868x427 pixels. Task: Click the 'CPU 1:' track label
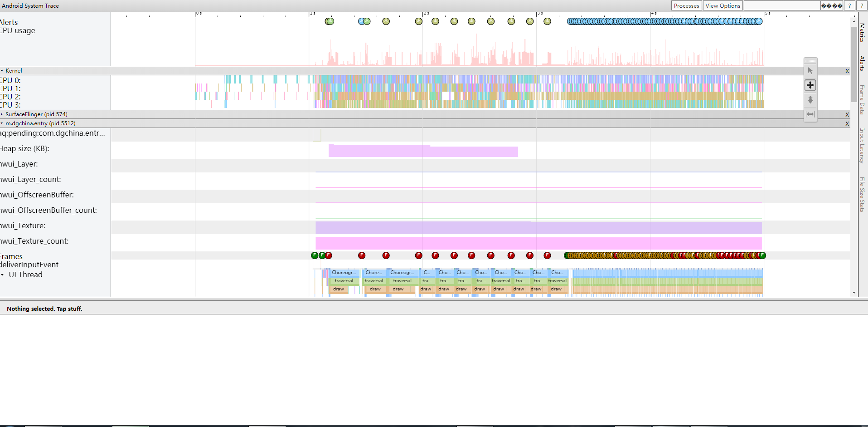(10, 88)
